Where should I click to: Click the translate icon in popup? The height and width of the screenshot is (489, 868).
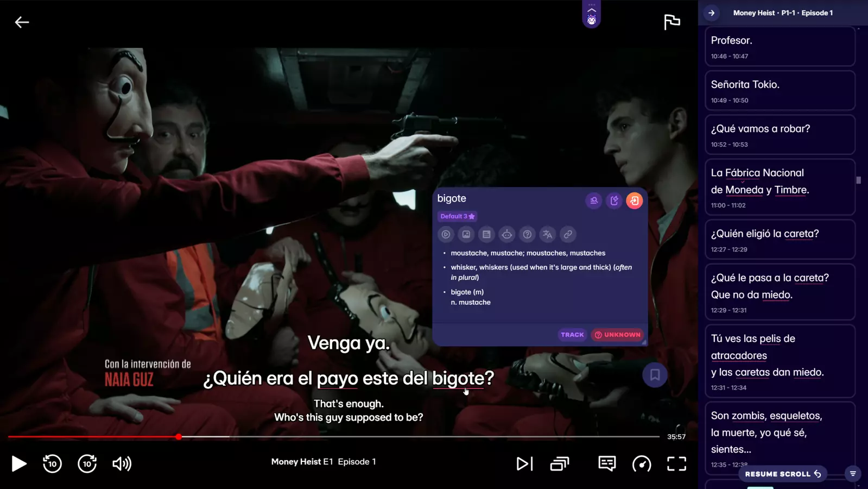pos(548,234)
